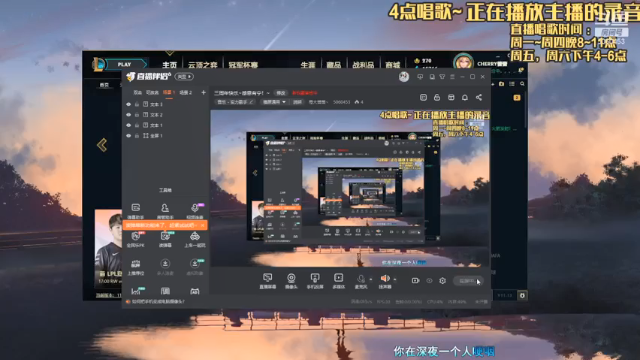The height and width of the screenshot is (360, 640).
Task: Click the share icon at top right
Action: [x=479, y=98]
